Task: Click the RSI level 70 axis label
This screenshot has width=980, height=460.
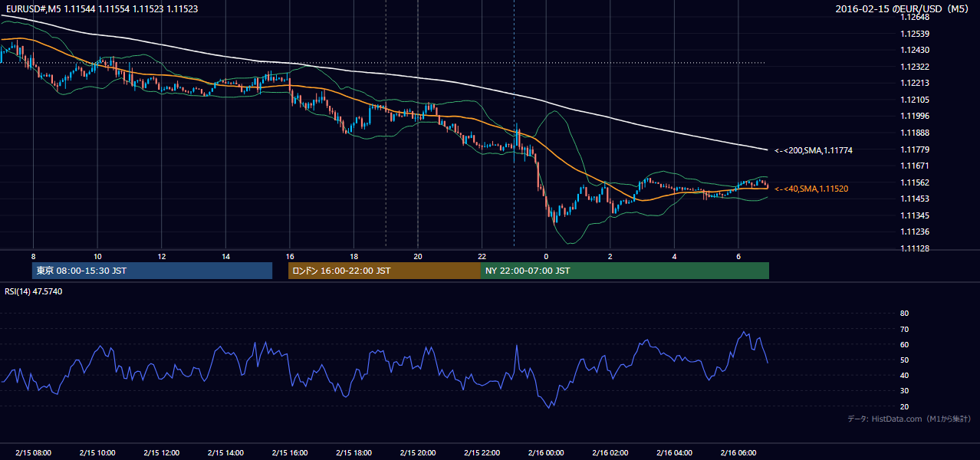Action: (904, 329)
